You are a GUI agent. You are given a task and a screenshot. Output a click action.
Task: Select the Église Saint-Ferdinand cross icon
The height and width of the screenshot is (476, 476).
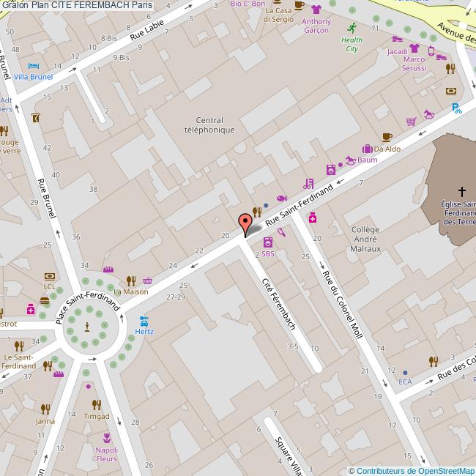461,191
